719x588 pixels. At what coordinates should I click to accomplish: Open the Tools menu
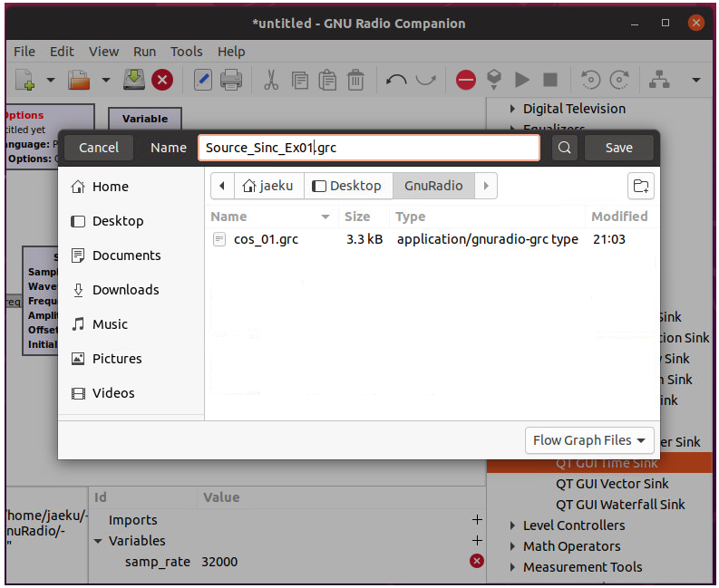click(x=186, y=52)
